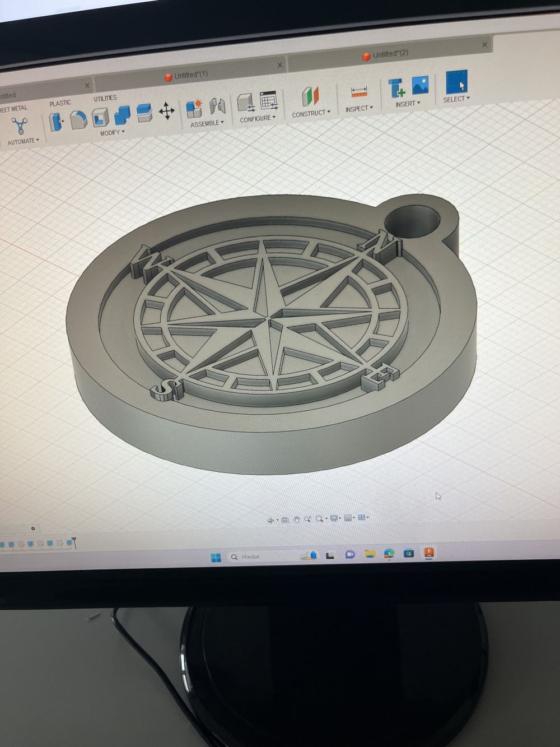The width and height of the screenshot is (560, 747).
Task: Click the last timeline feature icon
Action: point(69,542)
